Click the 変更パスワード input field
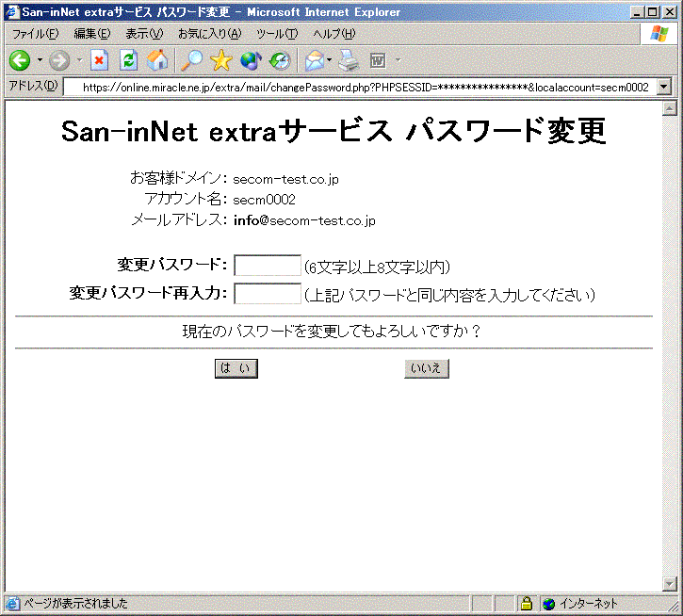 click(x=267, y=266)
